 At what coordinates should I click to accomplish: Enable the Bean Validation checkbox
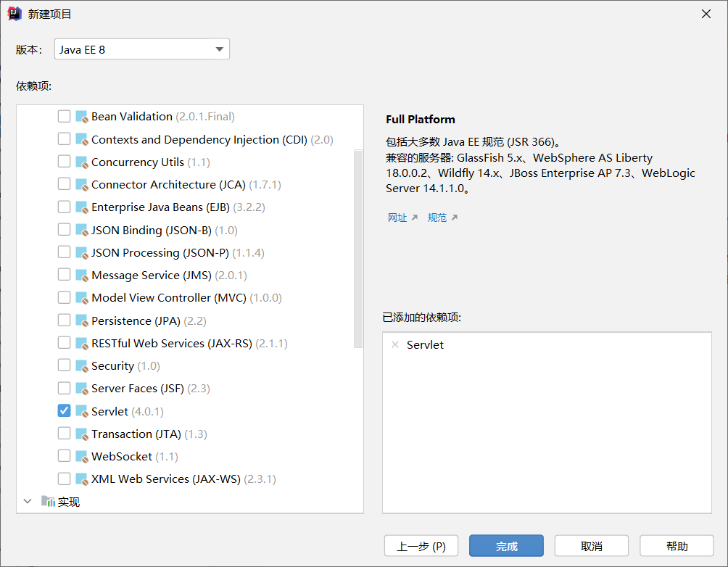click(64, 116)
